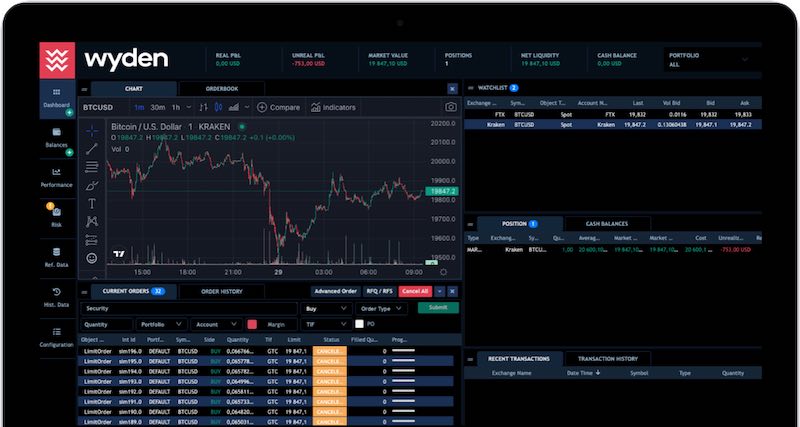Click the Compare button

pos(279,107)
